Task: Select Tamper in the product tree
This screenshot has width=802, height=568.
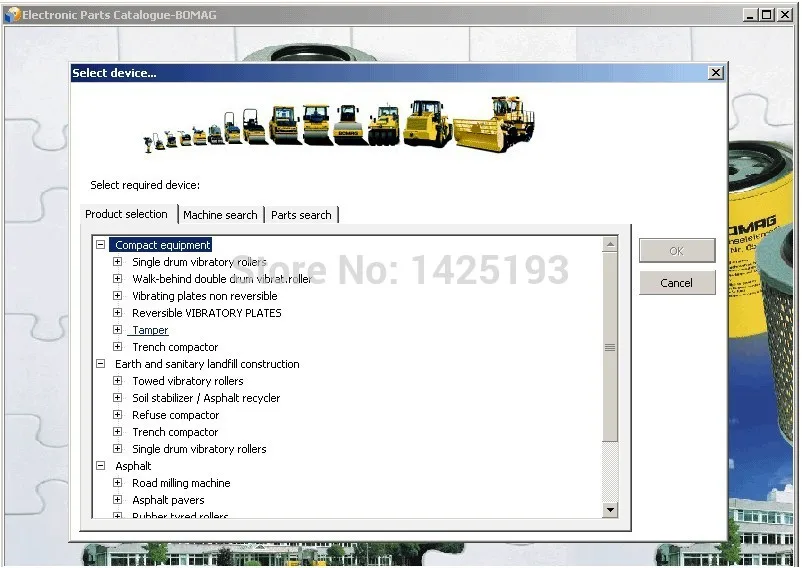Action: [x=150, y=330]
